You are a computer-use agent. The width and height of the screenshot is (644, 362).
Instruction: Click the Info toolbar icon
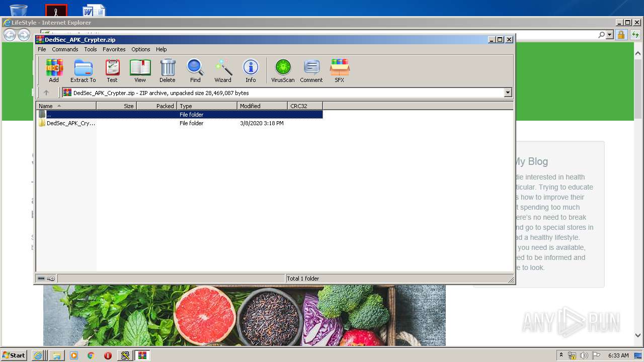click(x=251, y=70)
